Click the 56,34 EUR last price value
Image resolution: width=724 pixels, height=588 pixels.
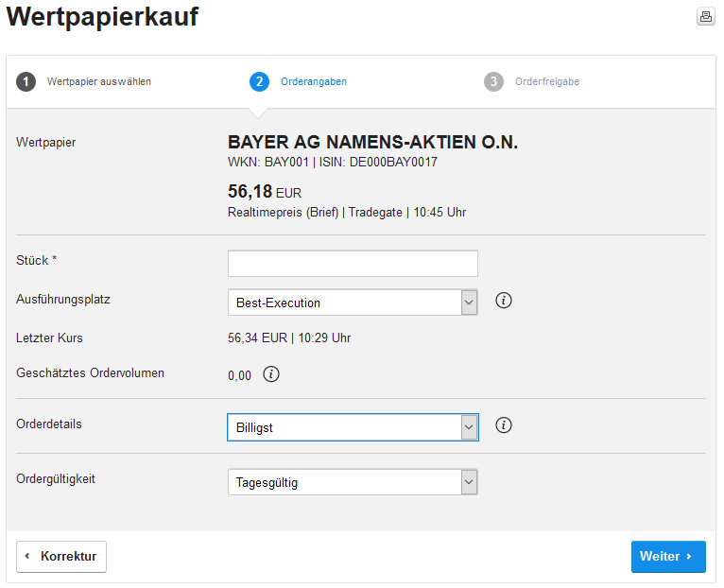point(289,338)
